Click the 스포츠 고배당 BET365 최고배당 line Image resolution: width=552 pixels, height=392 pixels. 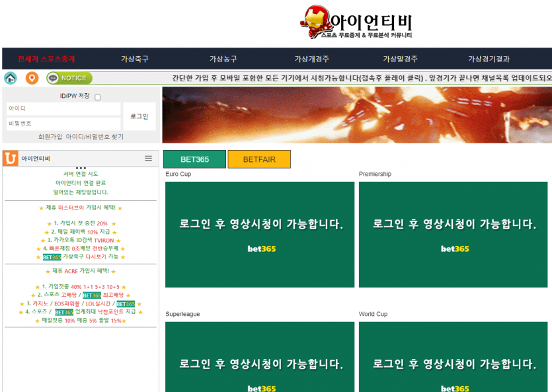tap(81, 295)
